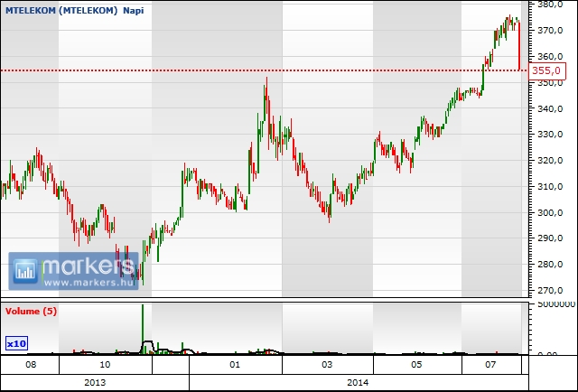Click the 355,0 current price label
The image size is (578, 392).
click(546, 70)
